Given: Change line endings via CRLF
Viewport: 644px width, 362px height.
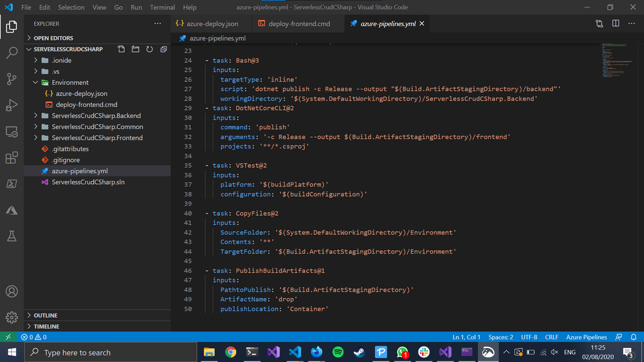Looking at the screenshot, I should click(x=551, y=337).
